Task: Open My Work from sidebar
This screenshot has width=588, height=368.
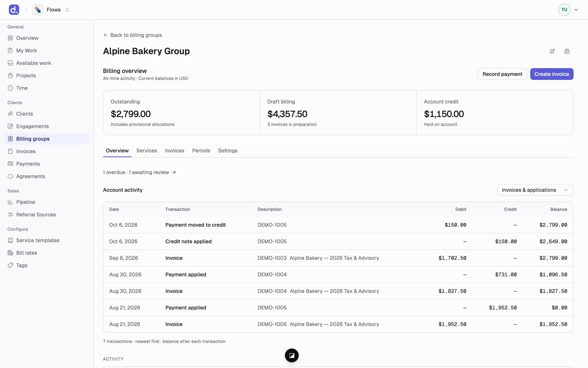Action: [47, 50]
